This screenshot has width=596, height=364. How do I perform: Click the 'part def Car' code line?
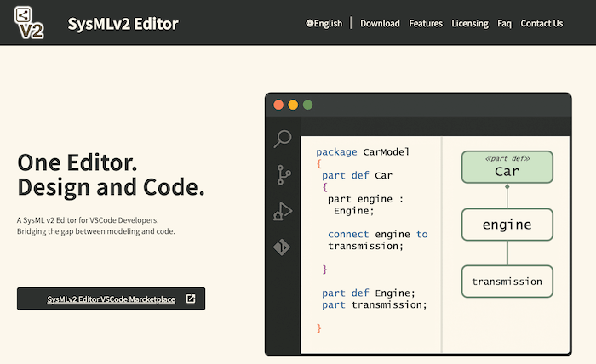[357, 175]
